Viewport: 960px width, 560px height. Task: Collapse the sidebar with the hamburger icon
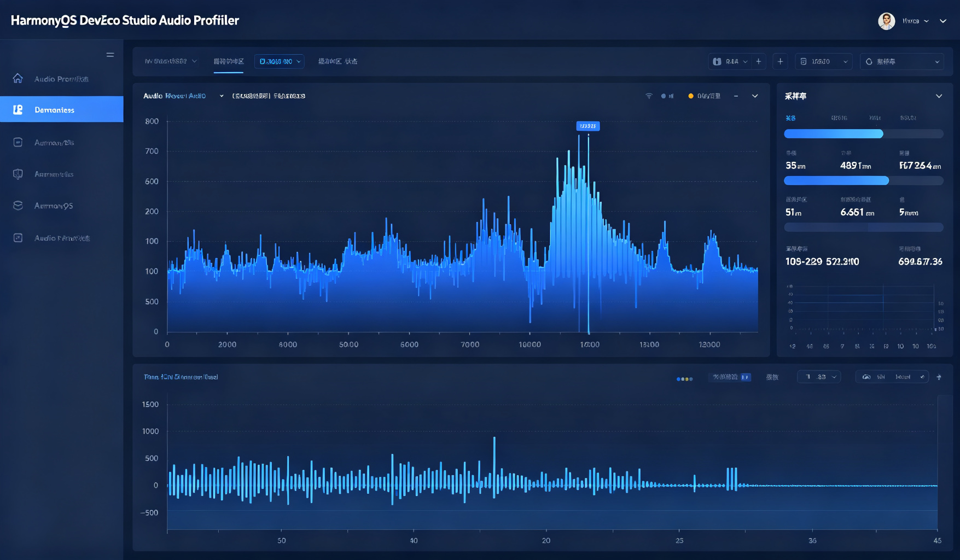tap(110, 55)
